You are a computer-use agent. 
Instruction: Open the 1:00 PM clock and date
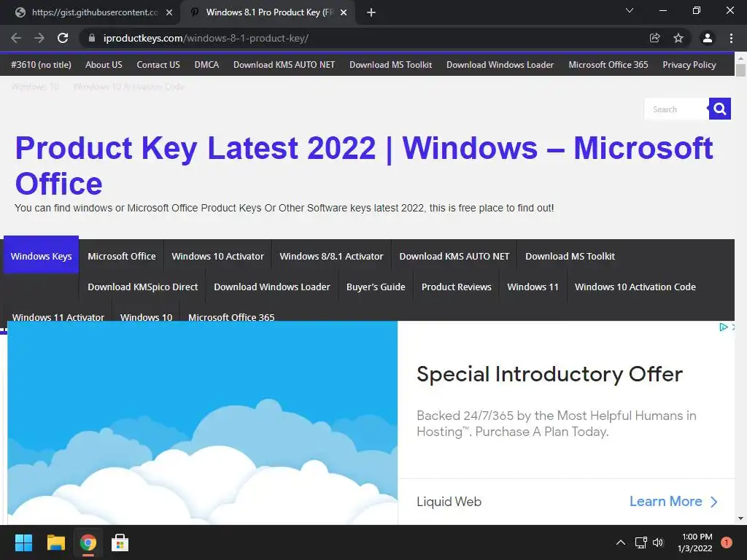(695, 542)
